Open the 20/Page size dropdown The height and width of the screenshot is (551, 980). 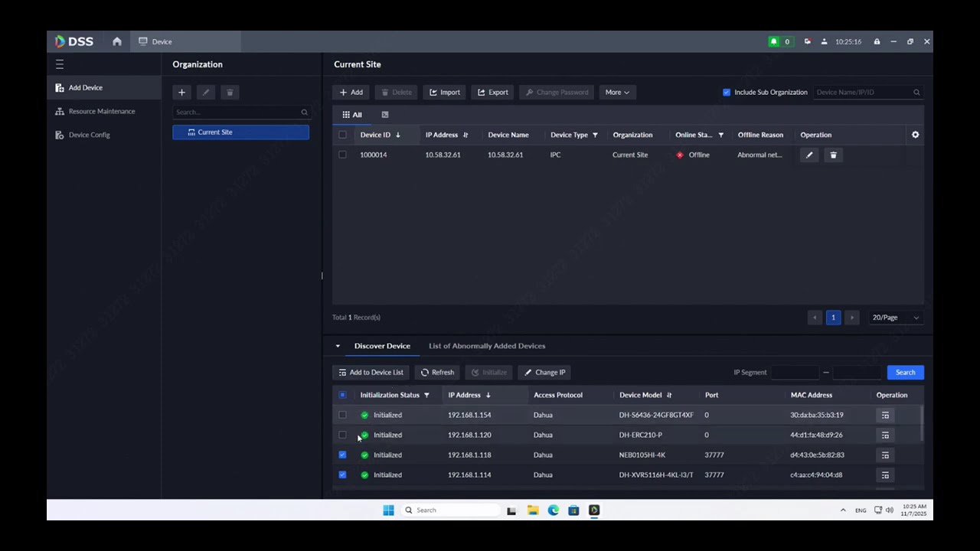[x=895, y=318]
